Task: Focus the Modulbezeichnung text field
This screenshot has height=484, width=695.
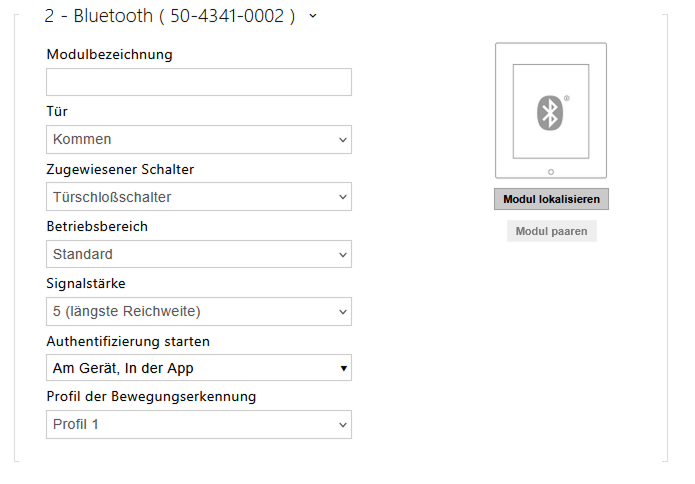Action: click(x=199, y=82)
